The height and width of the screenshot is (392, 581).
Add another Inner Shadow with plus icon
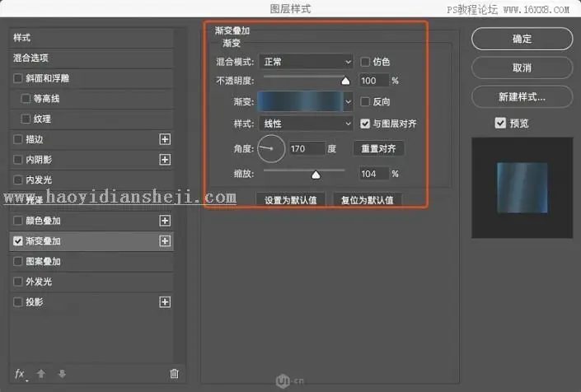165,160
